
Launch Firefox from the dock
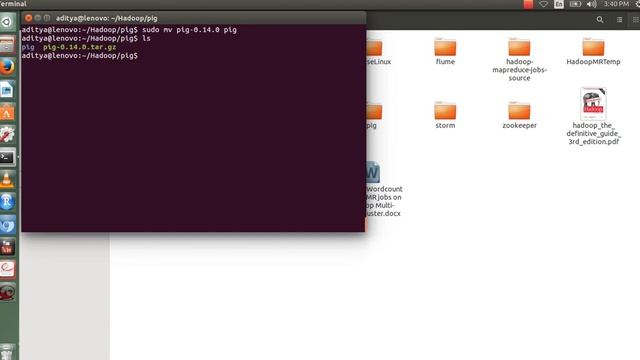(7, 67)
